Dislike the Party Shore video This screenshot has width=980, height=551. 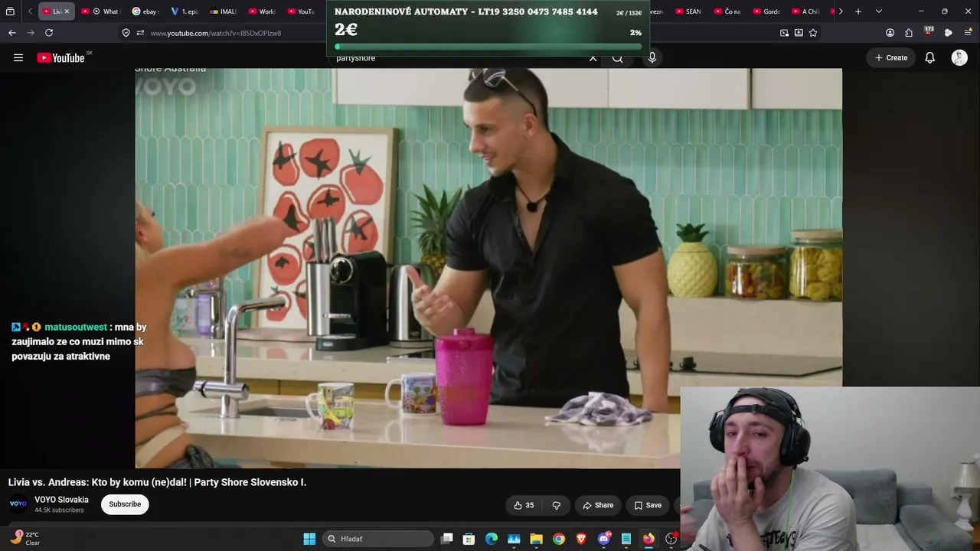coord(557,505)
